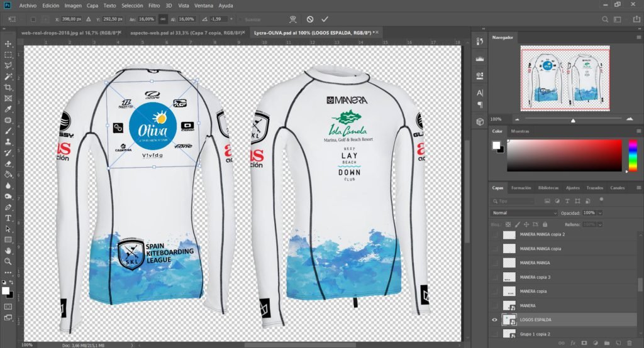Select the Path Selection tool
Viewport: 644px width, 348px height.
point(8,229)
